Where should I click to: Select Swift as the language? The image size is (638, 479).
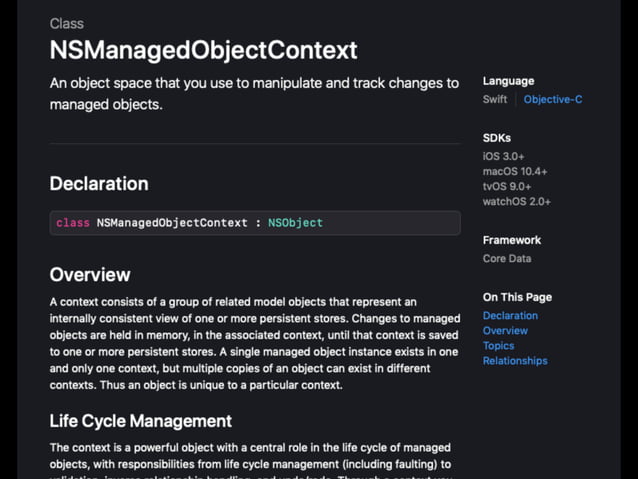tap(495, 100)
